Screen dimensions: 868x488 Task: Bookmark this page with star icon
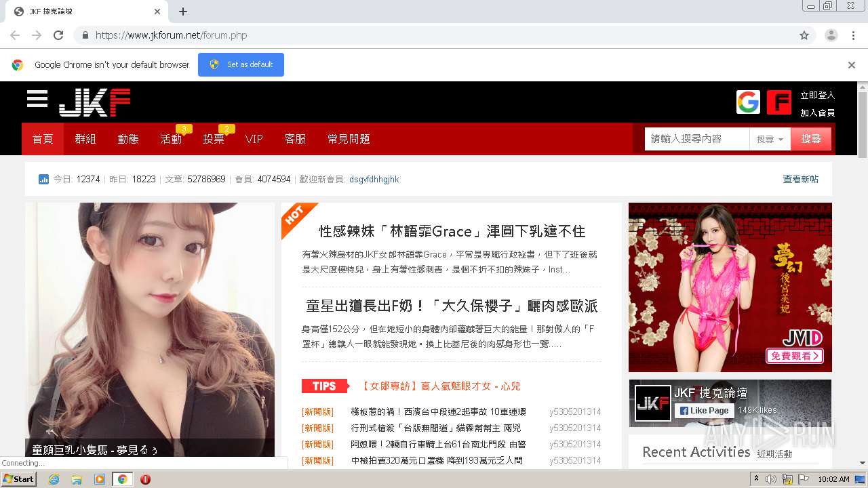pos(804,35)
